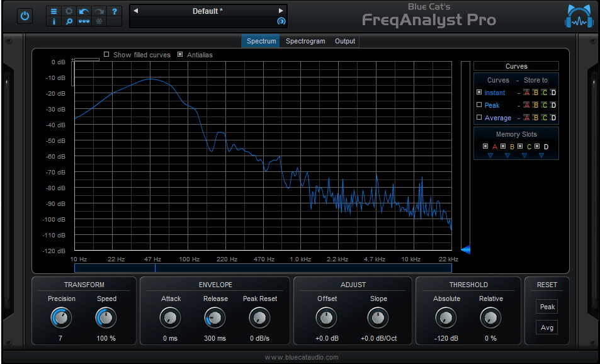This screenshot has width=600, height=364.
Task: Click the snowflake freeze icon
Action: point(99,21)
